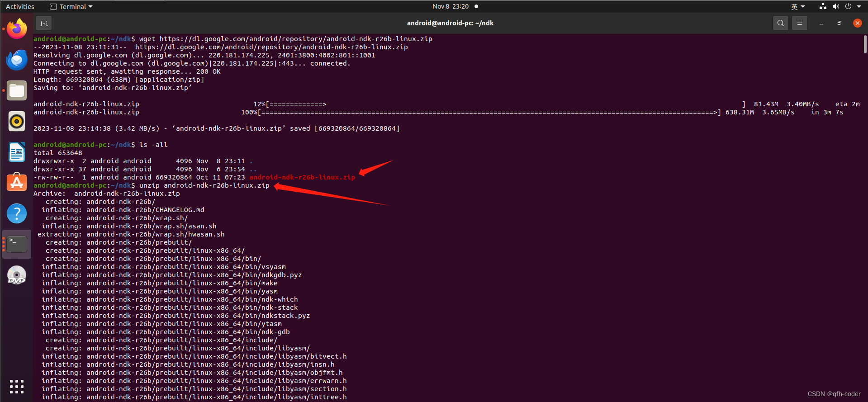The image size is (868, 402).
Task: Click the libyasm/errwarn.h line
Action: (x=194, y=381)
